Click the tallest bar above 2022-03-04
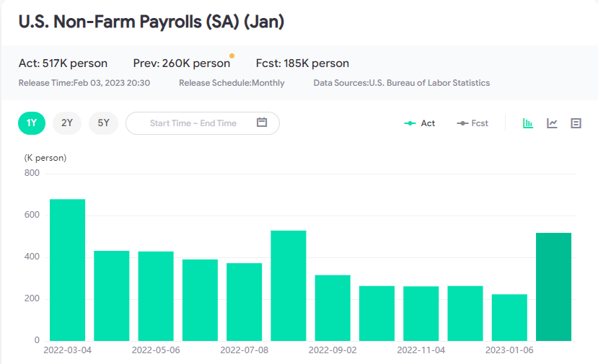 pyautogui.click(x=68, y=270)
